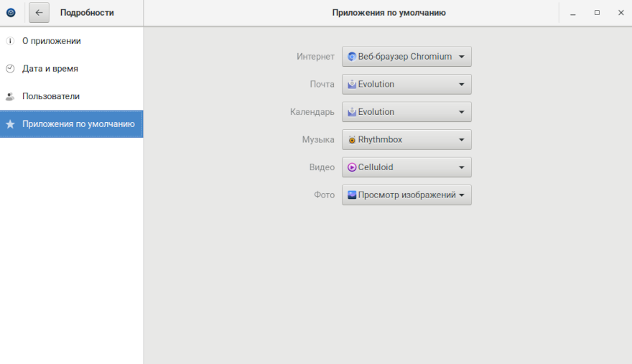
Task: Expand the Музыка dropdown arrow
Action: (462, 140)
